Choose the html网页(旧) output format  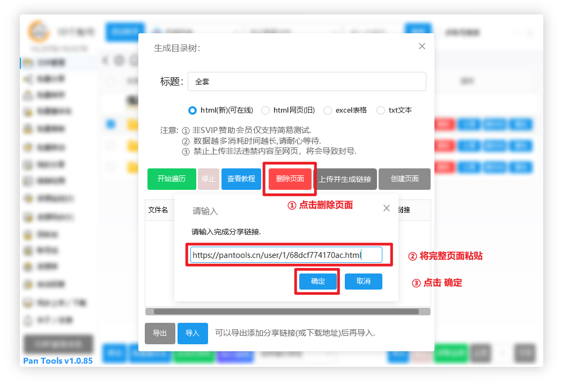pyautogui.click(x=265, y=110)
